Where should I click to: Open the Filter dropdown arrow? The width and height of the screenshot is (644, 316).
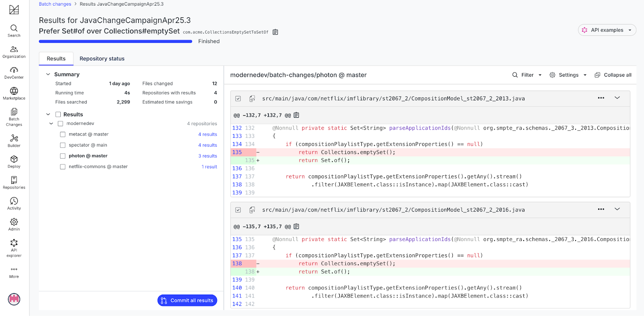(x=540, y=75)
